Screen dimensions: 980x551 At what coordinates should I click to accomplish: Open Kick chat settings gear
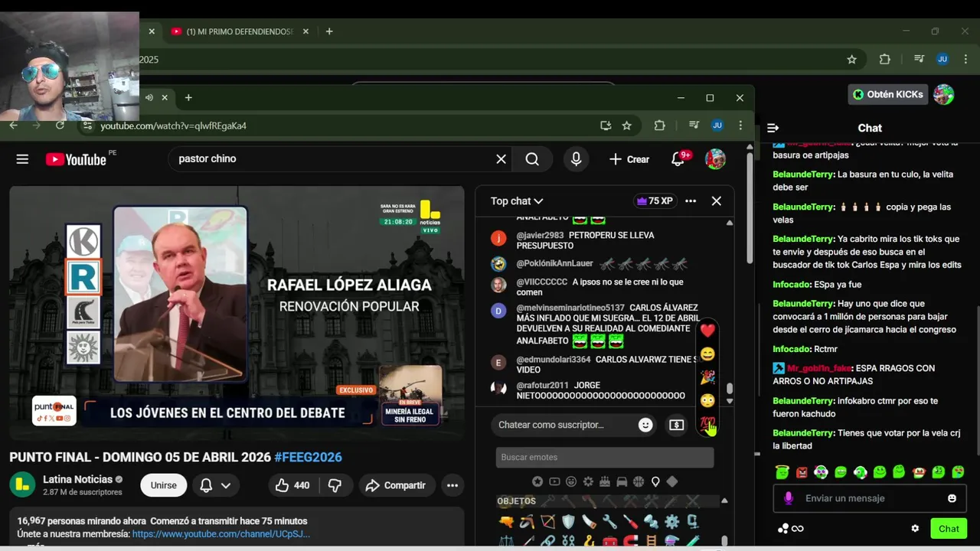(915, 528)
